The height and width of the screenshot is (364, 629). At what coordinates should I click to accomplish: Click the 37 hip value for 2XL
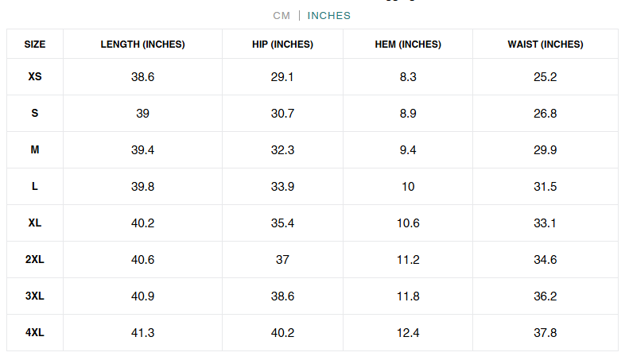[x=282, y=260]
